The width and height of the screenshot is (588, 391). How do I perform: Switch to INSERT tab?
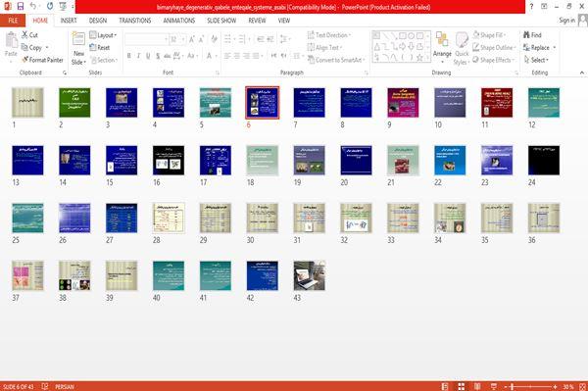click(x=69, y=21)
